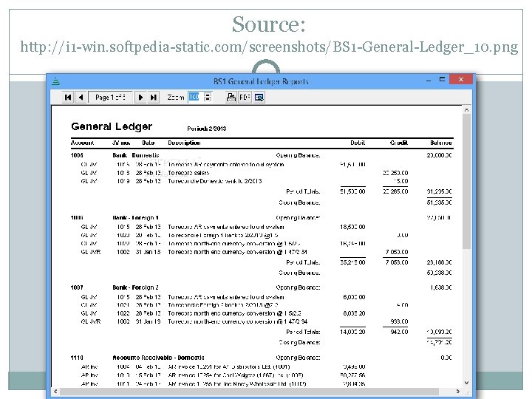Click the "Period: 2/2013" text
Screen dimensions: 532x399
click(207, 129)
